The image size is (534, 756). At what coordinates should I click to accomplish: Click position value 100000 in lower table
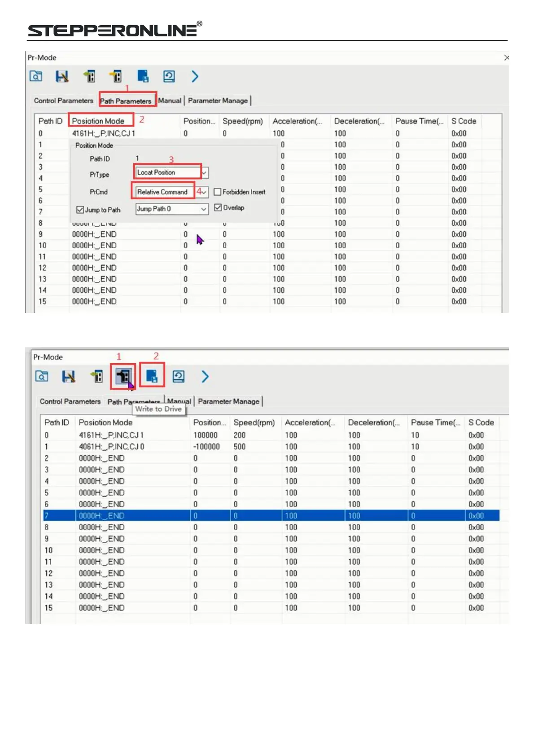tap(205, 435)
